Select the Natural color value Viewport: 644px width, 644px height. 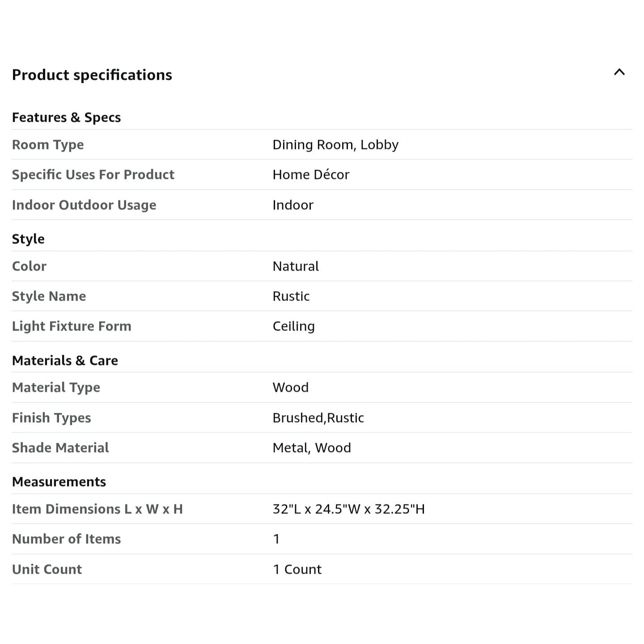click(296, 266)
